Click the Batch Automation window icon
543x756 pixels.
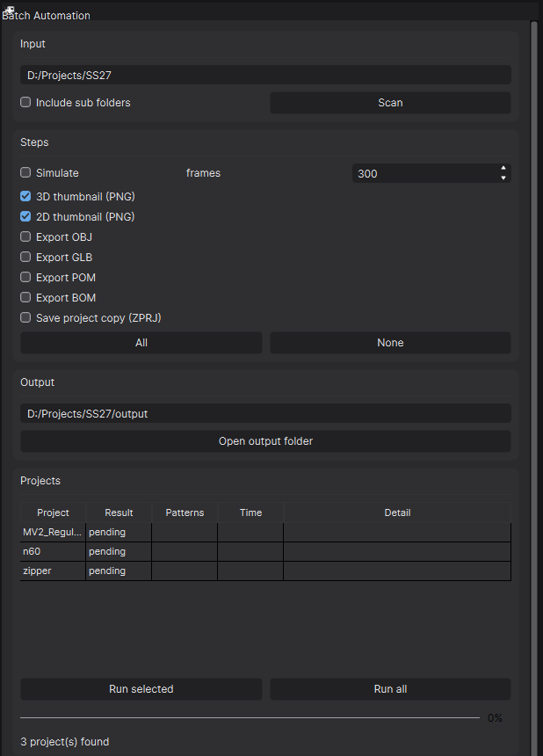click(8, 9)
